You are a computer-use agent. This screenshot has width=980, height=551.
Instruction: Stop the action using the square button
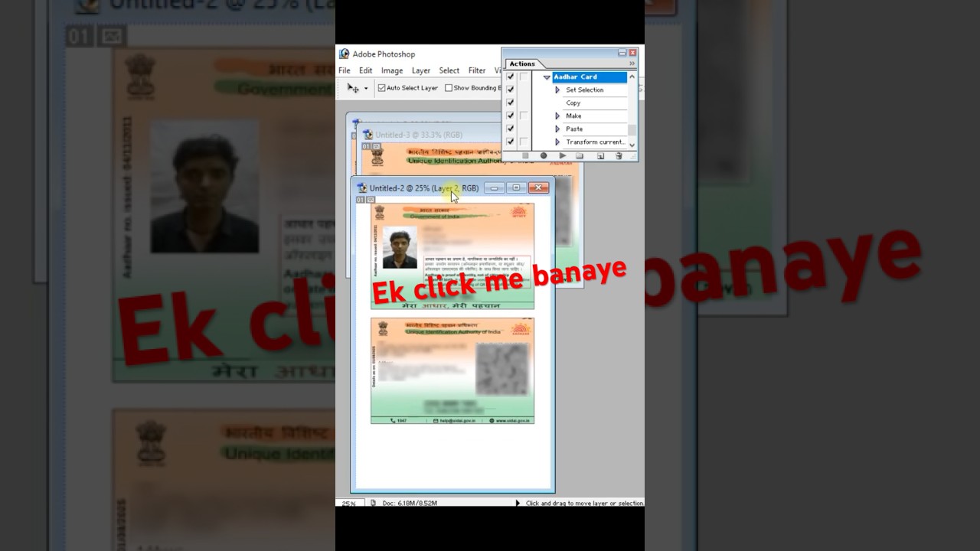pos(525,155)
